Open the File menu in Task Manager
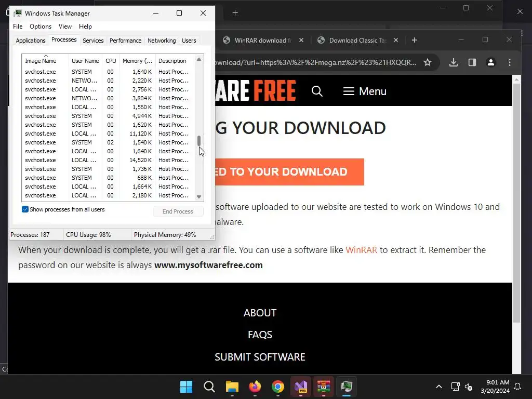Image resolution: width=532 pixels, height=399 pixels. click(x=18, y=26)
